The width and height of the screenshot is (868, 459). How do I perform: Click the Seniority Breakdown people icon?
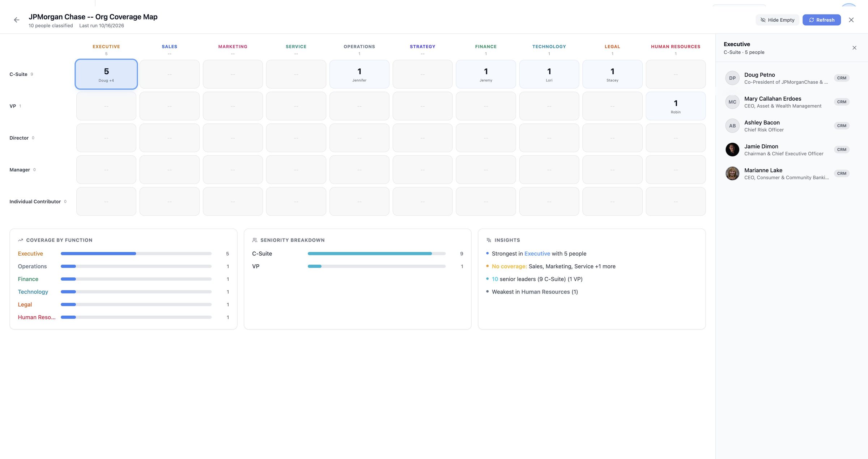pos(255,240)
